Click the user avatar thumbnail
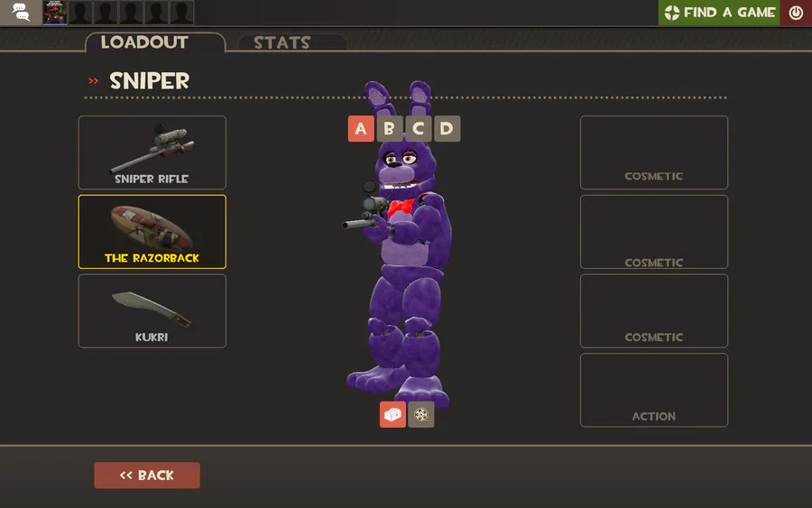This screenshot has height=508, width=812. click(55, 13)
